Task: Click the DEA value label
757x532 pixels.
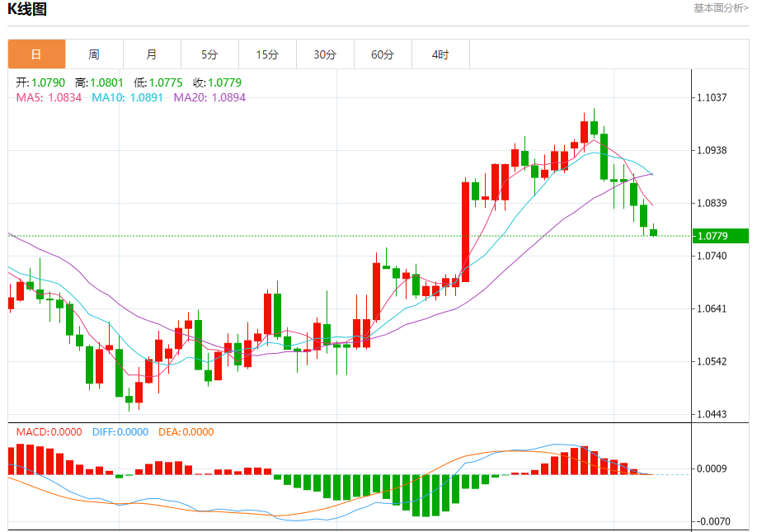Action: click(x=186, y=432)
